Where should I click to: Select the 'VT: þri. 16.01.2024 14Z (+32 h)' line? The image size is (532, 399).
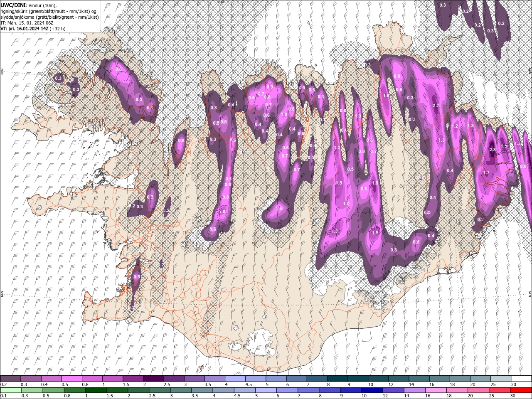(x=33, y=29)
